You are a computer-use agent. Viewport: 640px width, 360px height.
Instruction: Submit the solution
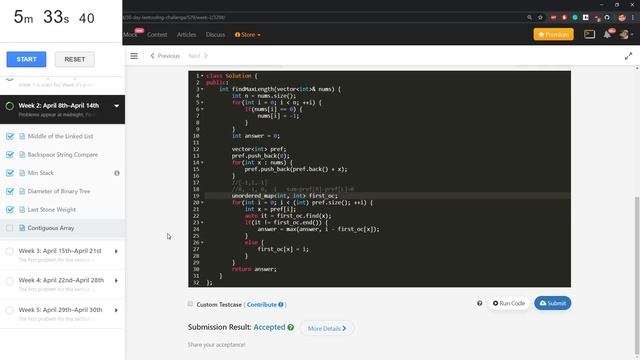tap(553, 303)
